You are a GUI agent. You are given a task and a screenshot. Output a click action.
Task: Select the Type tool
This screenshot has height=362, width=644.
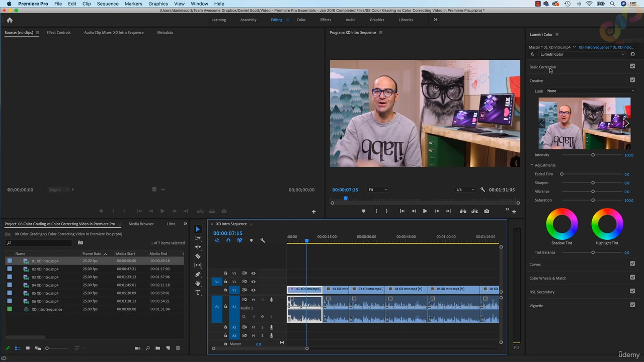click(x=198, y=292)
